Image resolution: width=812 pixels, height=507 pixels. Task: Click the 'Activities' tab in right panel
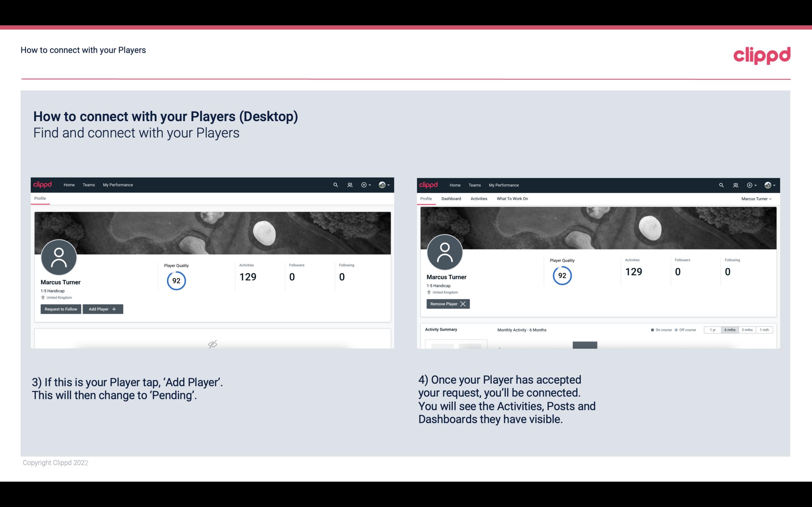click(478, 199)
